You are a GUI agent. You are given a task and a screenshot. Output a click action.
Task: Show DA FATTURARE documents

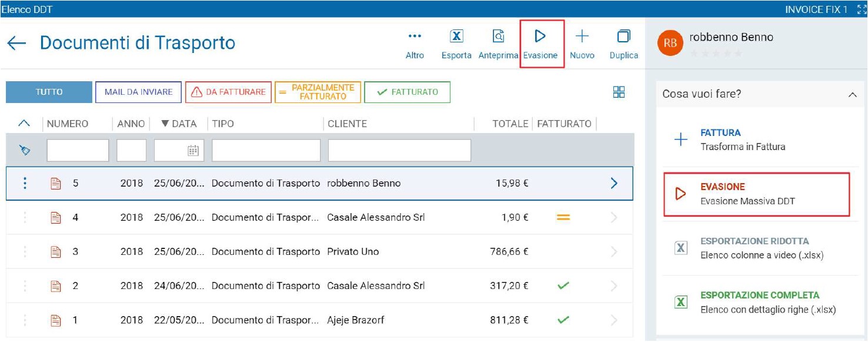pos(228,92)
